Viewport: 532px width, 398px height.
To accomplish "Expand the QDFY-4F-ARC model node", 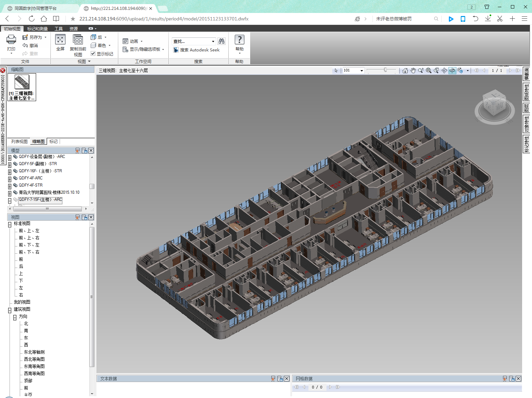I will [x=10, y=178].
